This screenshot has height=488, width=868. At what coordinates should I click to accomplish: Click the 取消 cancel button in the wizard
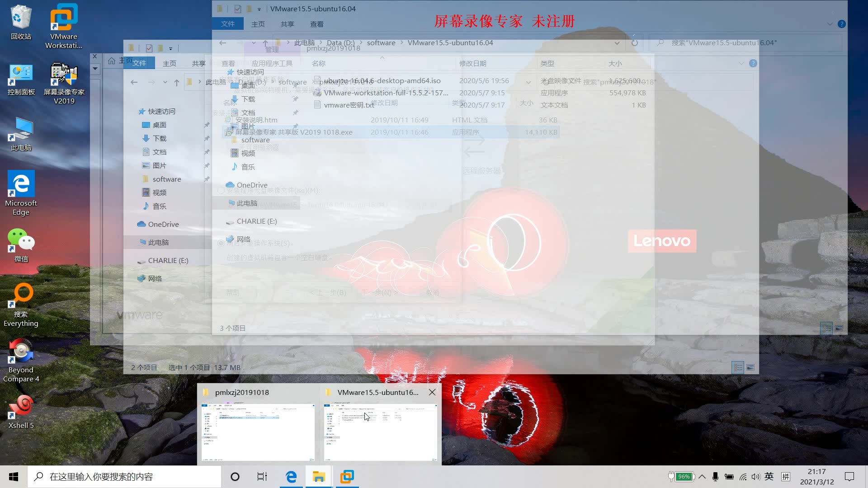432,292
